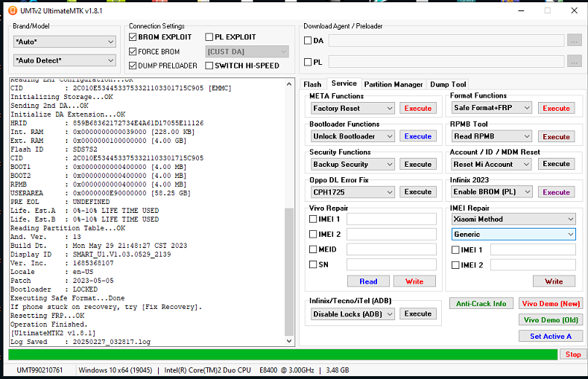
Task: Check Vivo Repair IMEI 2 checkbox
Action: click(313, 234)
